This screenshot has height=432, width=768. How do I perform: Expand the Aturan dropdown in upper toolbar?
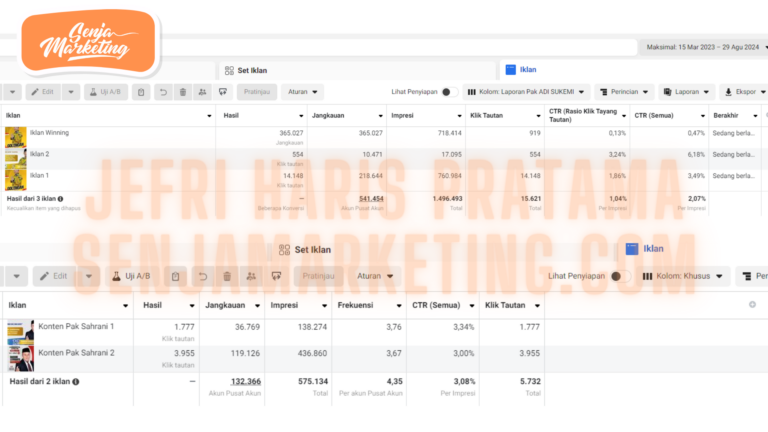tap(302, 92)
